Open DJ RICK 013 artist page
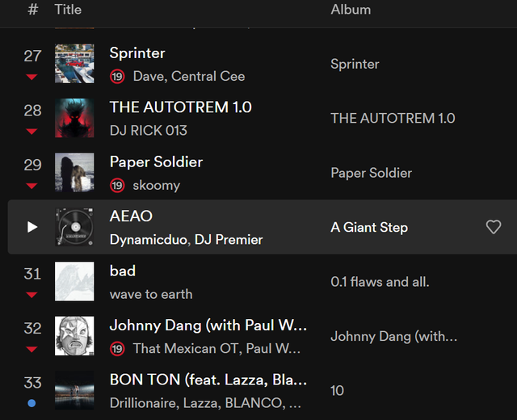Image resolution: width=517 pixels, height=420 pixels. [x=149, y=130]
